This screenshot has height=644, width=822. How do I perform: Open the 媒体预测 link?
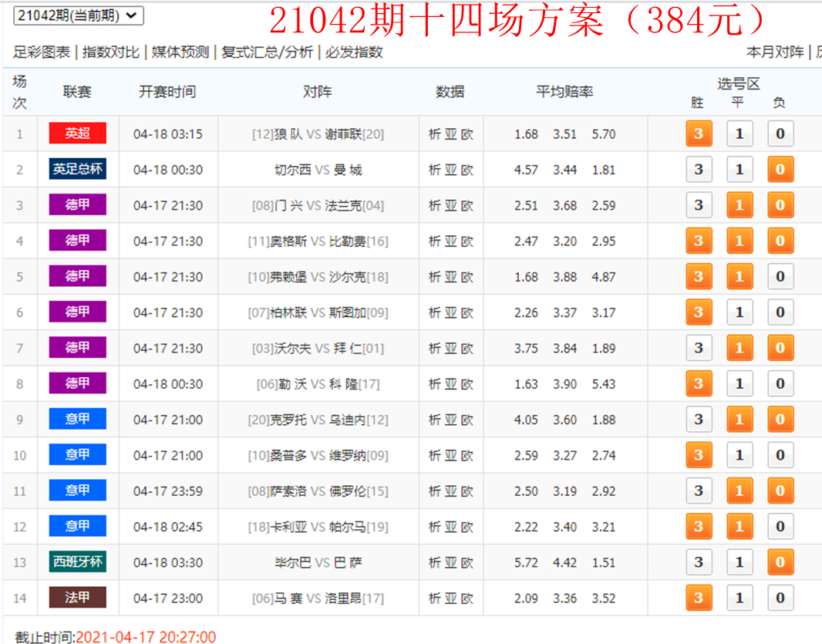tap(180, 52)
